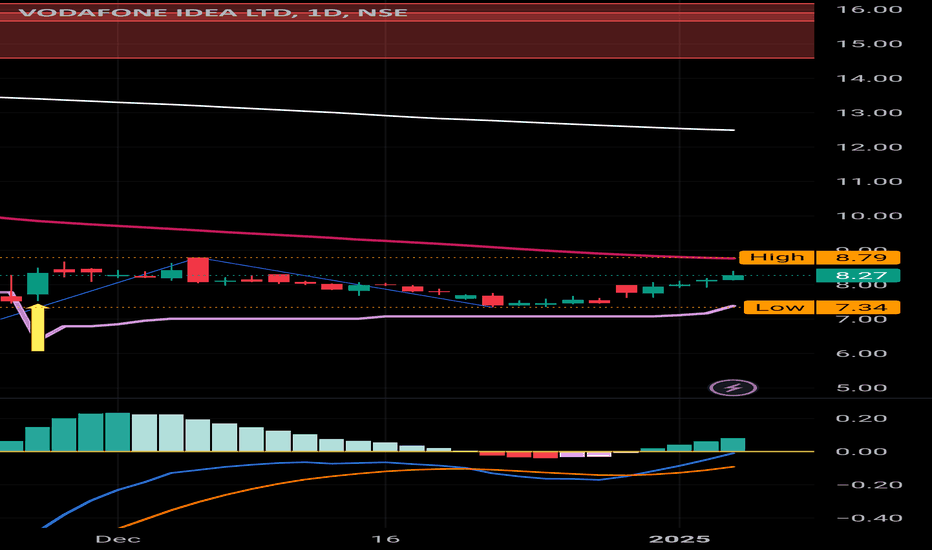The height and width of the screenshot is (550, 932).
Task: Click the 15.00 price axis label
Action: pos(869,44)
